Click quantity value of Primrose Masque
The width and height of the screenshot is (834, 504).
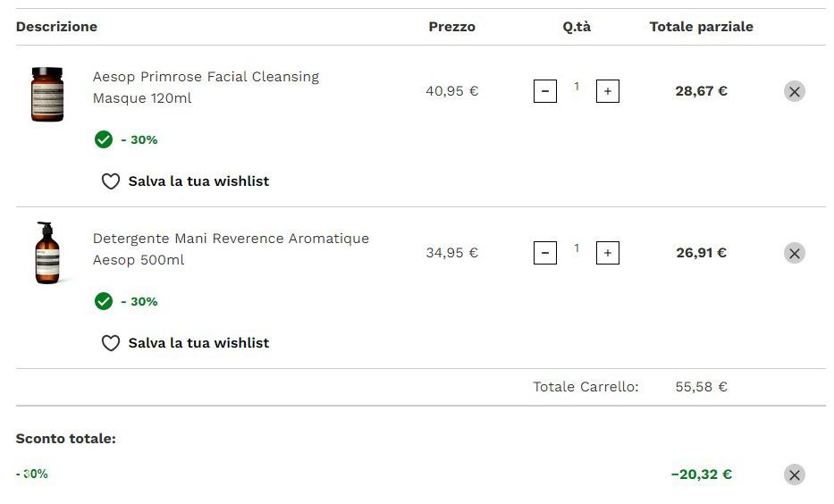pos(577,86)
